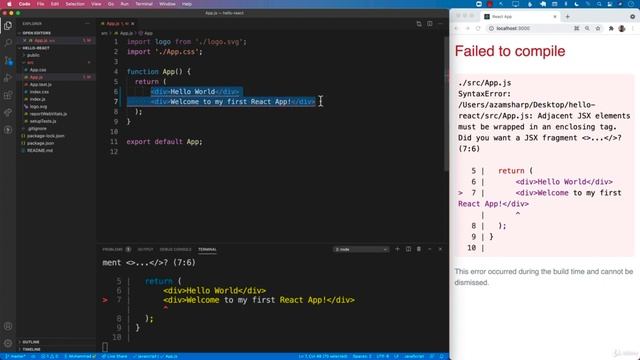Screen dimensions: 640x360
Task: Open App.css in the file tree
Action: coord(38,70)
